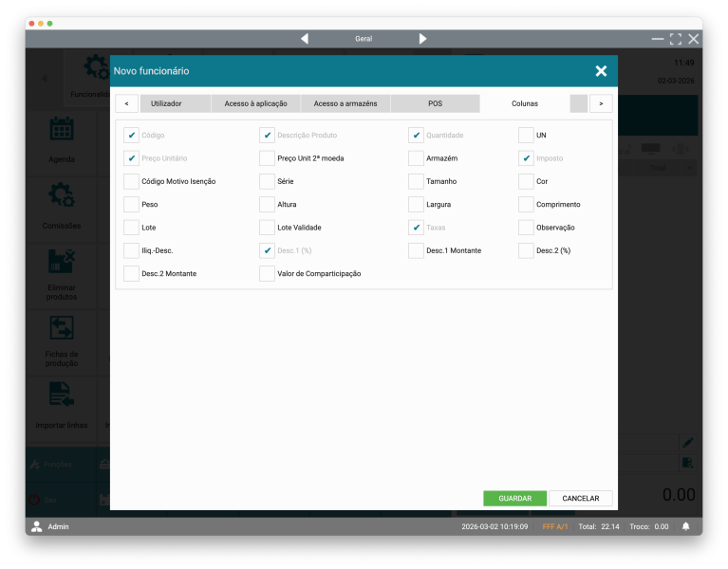Toggle fullscreen icon in top bar
This screenshot has width=728, height=569.
675,39
